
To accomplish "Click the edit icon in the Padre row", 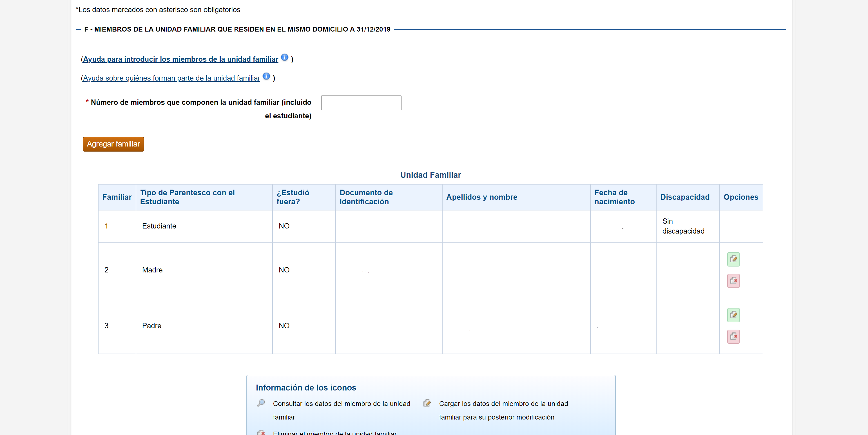I will (x=733, y=315).
